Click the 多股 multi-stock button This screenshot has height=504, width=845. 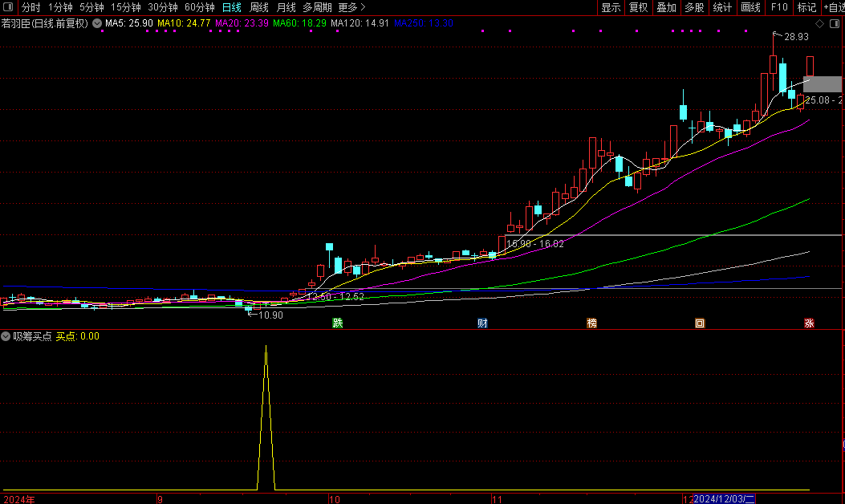click(694, 7)
